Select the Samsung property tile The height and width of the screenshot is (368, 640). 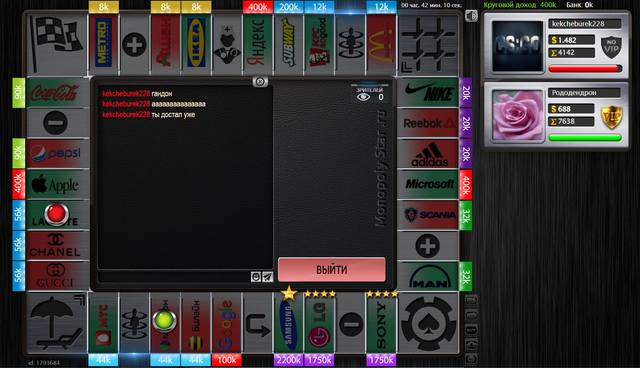pyautogui.click(x=288, y=323)
